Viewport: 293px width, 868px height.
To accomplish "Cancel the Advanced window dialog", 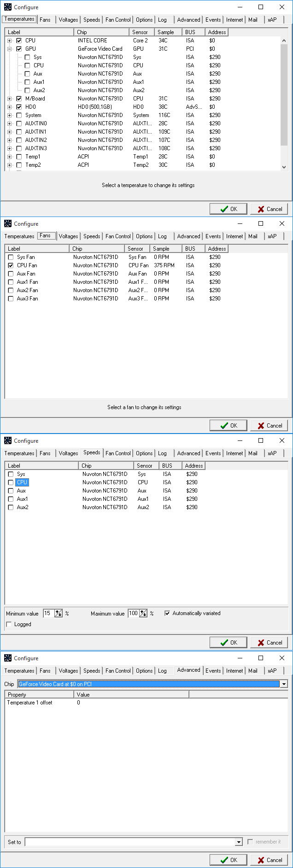I will (x=269, y=860).
